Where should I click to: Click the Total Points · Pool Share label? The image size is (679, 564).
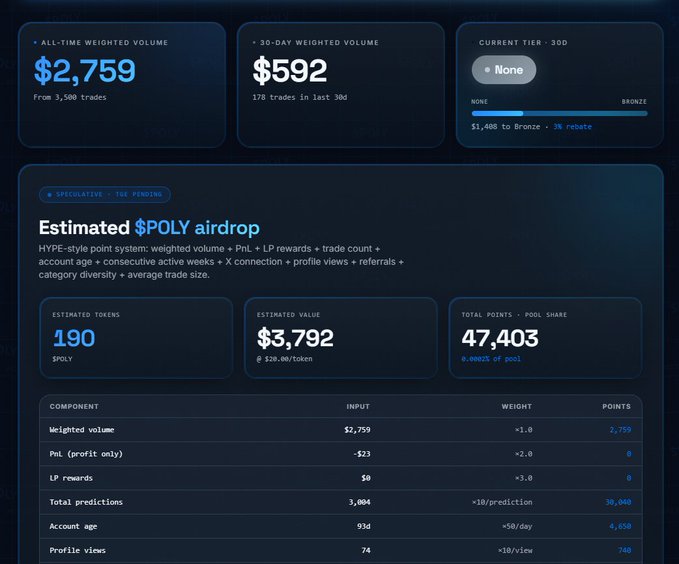click(x=514, y=315)
